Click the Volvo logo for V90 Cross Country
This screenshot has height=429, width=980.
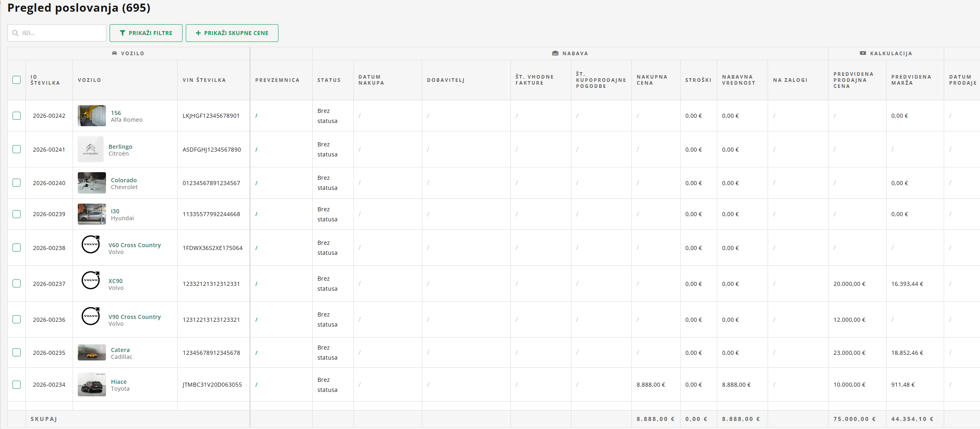(91, 316)
